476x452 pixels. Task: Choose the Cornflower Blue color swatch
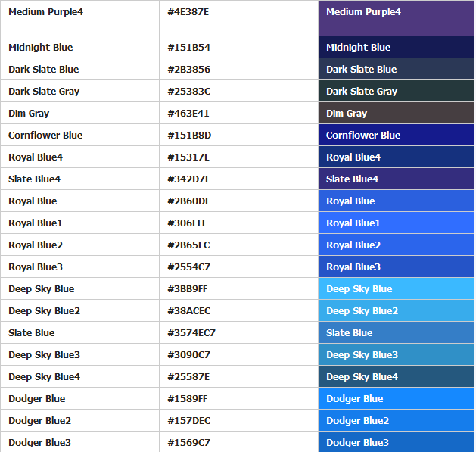(x=396, y=135)
